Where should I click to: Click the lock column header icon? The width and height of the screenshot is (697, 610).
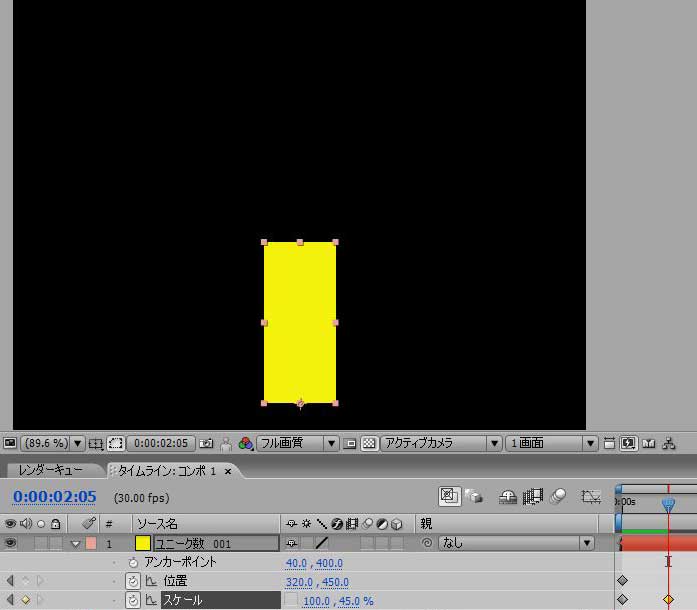pyautogui.click(x=56, y=524)
